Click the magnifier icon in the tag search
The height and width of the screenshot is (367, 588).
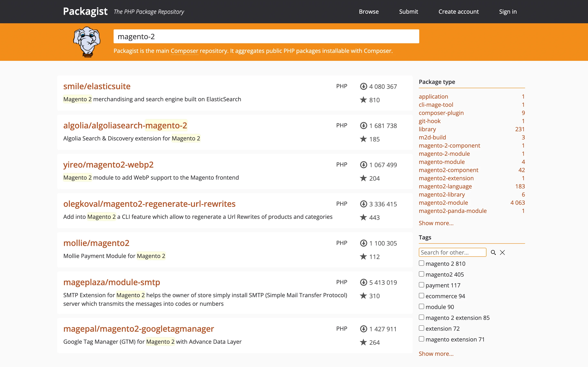[x=494, y=252]
